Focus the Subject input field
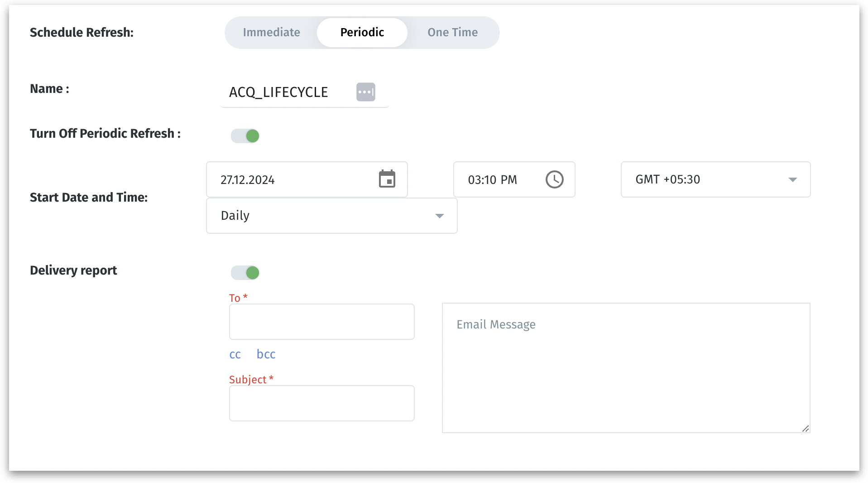 (321, 403)
